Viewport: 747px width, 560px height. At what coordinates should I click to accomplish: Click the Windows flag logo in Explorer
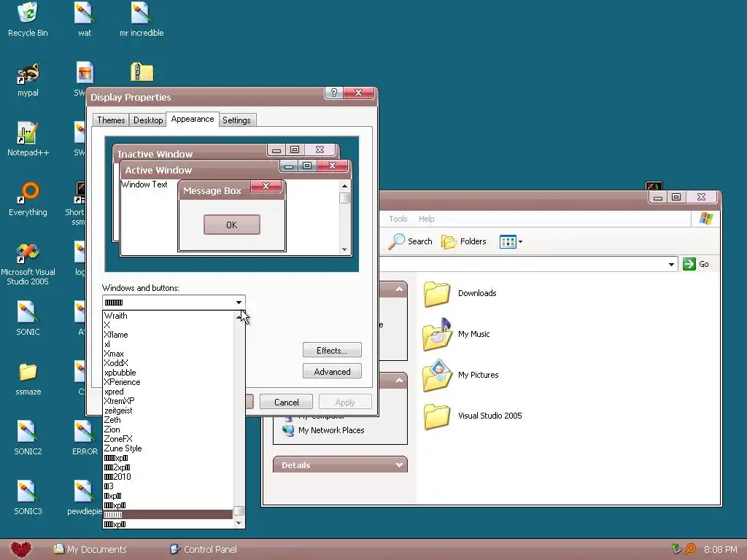coord(705,219)
